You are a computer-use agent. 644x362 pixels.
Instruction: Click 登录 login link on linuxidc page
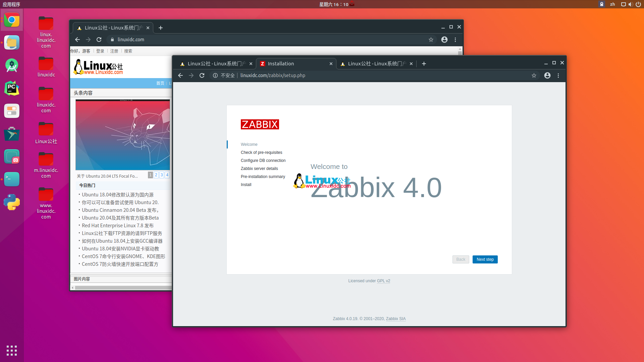pos(100,51)
